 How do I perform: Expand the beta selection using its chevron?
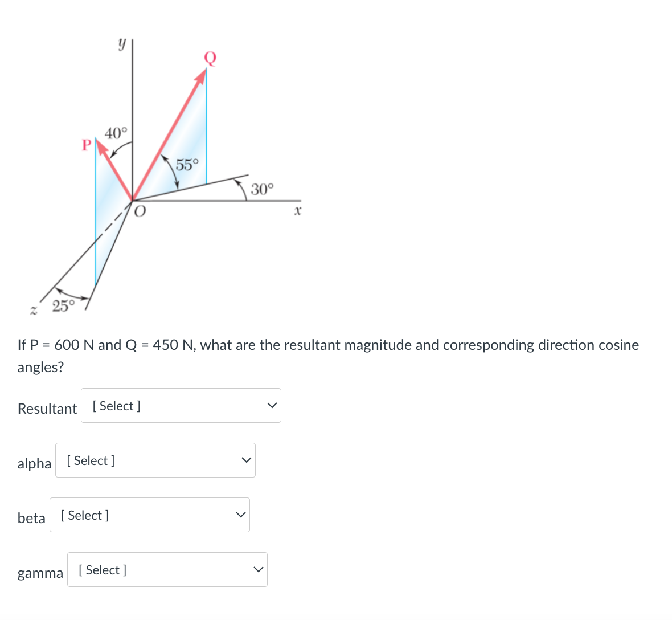pyautogui.click(x=239, y=515)
